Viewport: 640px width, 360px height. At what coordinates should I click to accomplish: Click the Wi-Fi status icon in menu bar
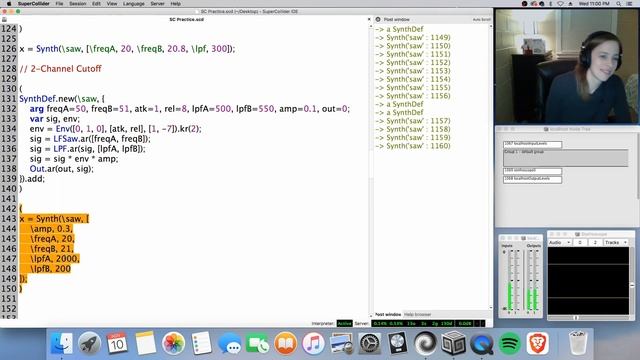[560, 4]
